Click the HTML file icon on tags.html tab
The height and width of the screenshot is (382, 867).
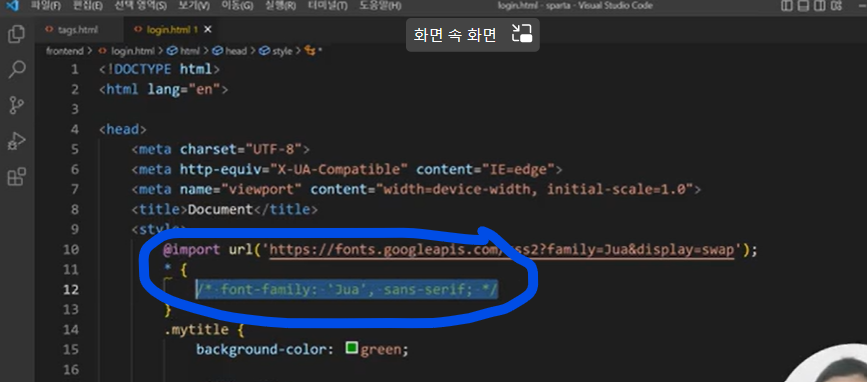50,30
